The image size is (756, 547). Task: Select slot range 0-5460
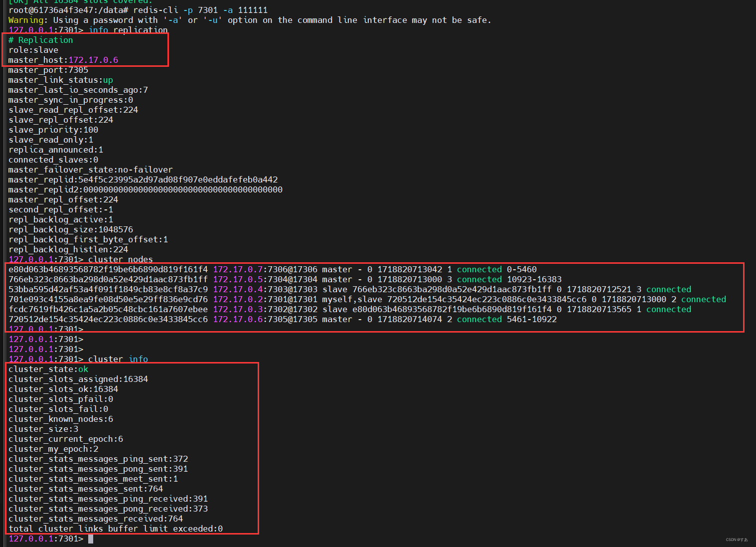click(522, 269)
